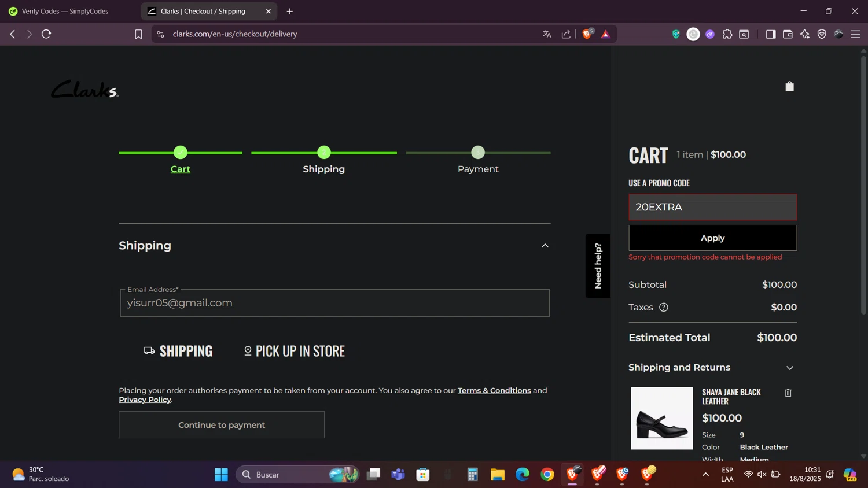This screenshot has height=488, width=868.
Task: Open File Explorer from taskbar
Action: point(498,475)
